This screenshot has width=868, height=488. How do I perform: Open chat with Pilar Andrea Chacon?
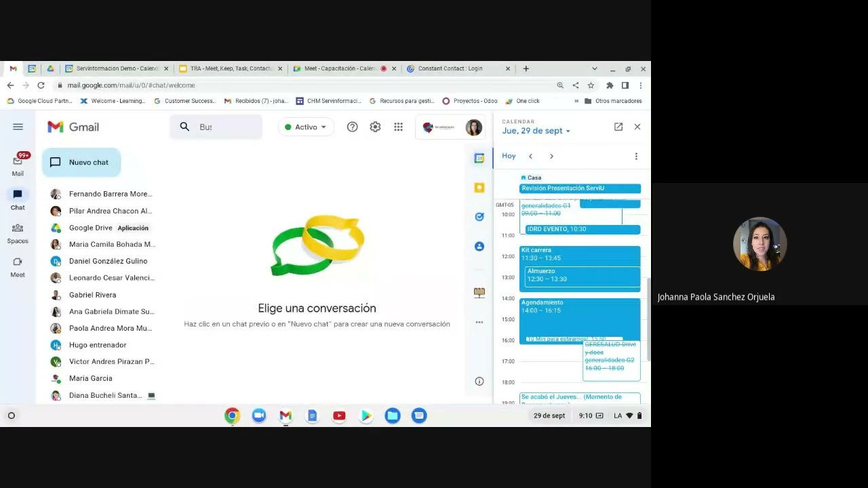point(102,211)
